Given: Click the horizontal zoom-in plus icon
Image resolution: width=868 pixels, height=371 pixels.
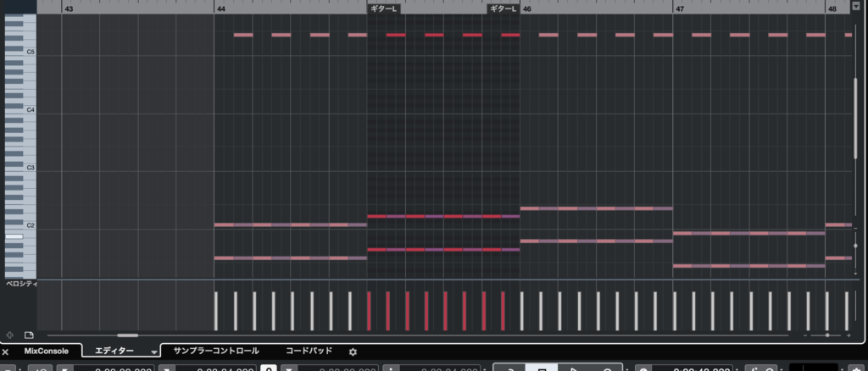Looking at the screenshot, I should point(849,335).
